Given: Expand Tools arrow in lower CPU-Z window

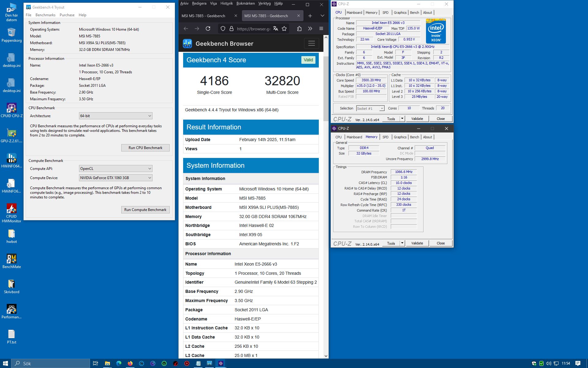Looking at the screenshot, I should tap(402, 243).
